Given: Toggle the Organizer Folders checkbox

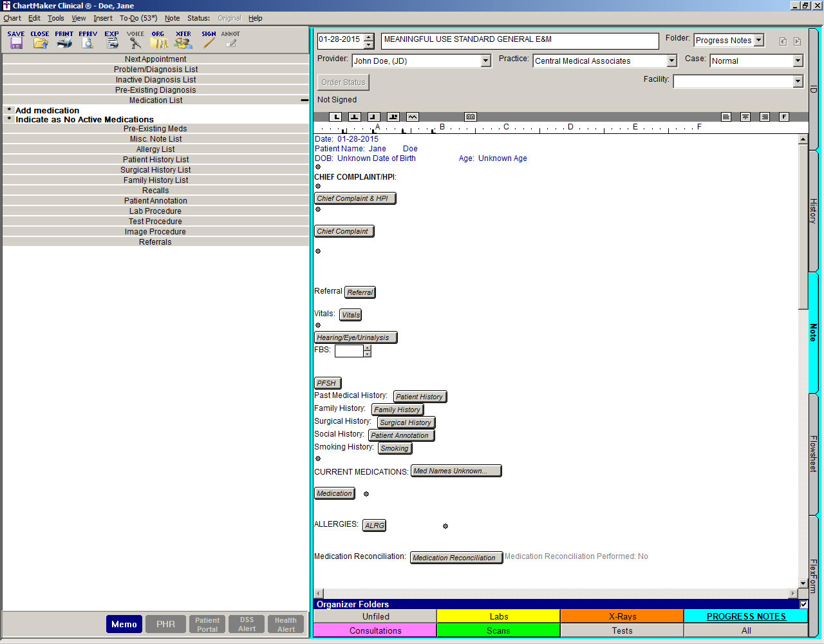Looking at the screenshot, I should point(803,604).
